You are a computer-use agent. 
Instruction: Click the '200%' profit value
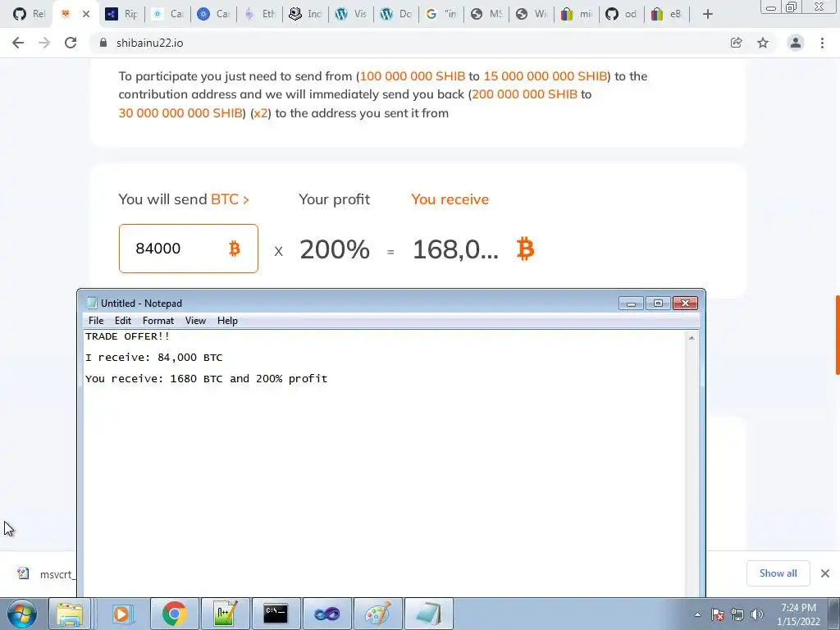pyautogui.click(x=335, y=249)
